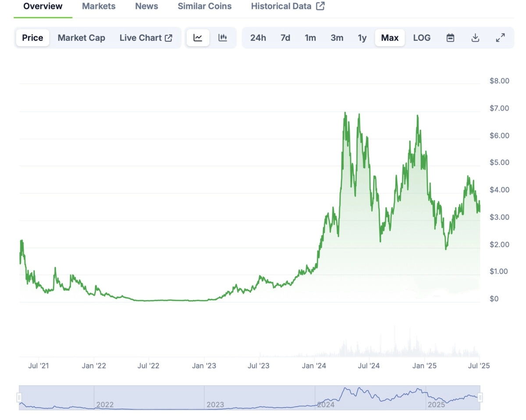Select the Max time range

[390, 38]
